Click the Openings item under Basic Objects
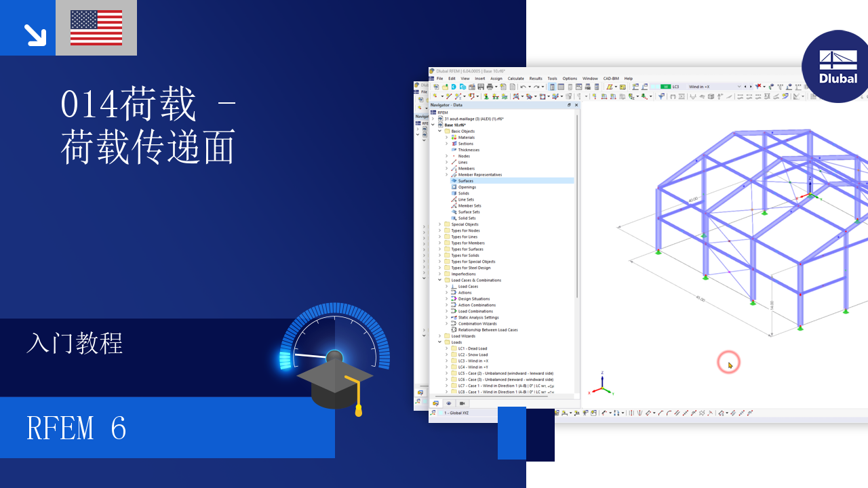This screenshot has width=868, height=488. (x=469, y=187)
